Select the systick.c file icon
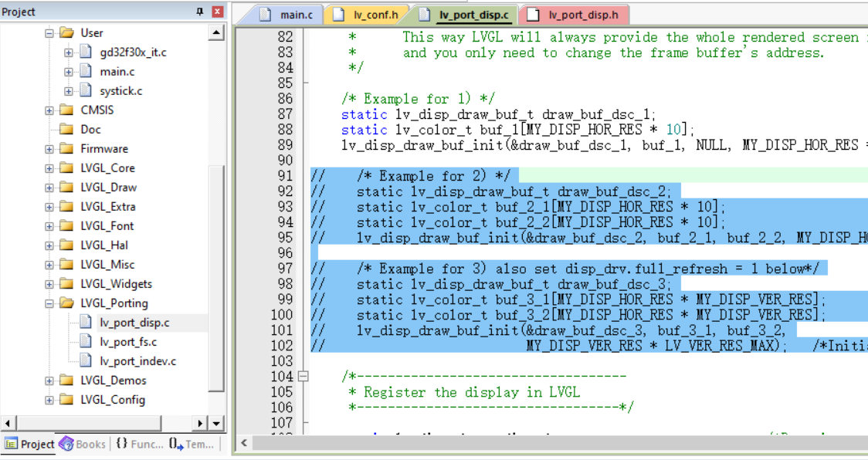 85,91
